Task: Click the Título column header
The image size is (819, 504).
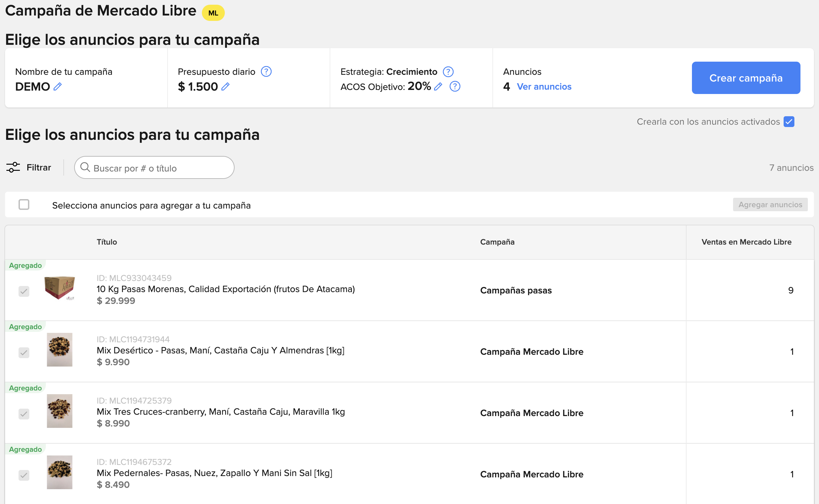Action: 107,242
